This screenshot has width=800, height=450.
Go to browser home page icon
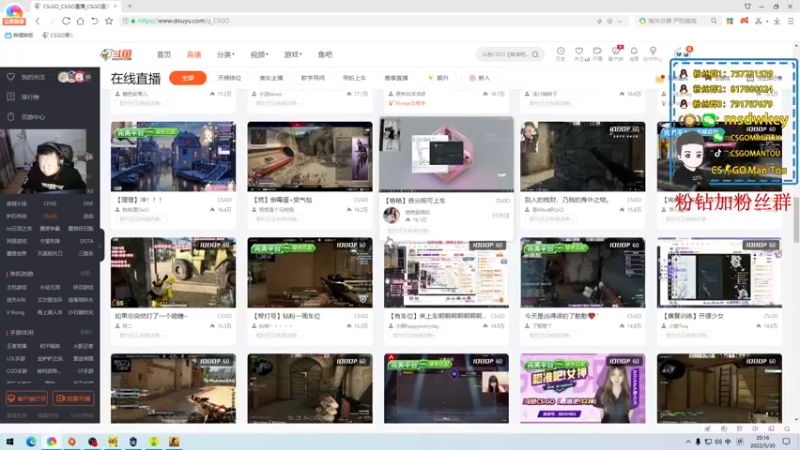[x=80, y=21]
